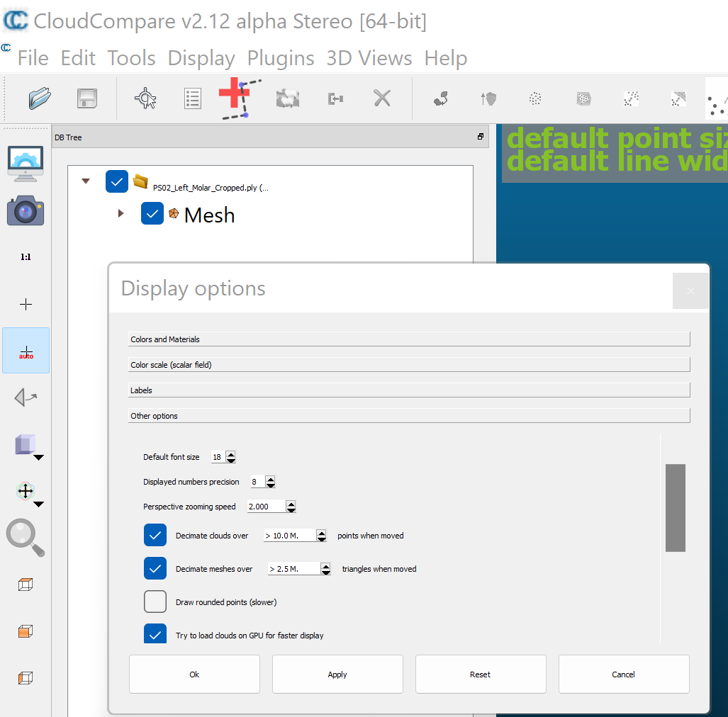Open the Color scale (scalar field) section
This screenshot has height=717, width=728.
click(409, 364)
